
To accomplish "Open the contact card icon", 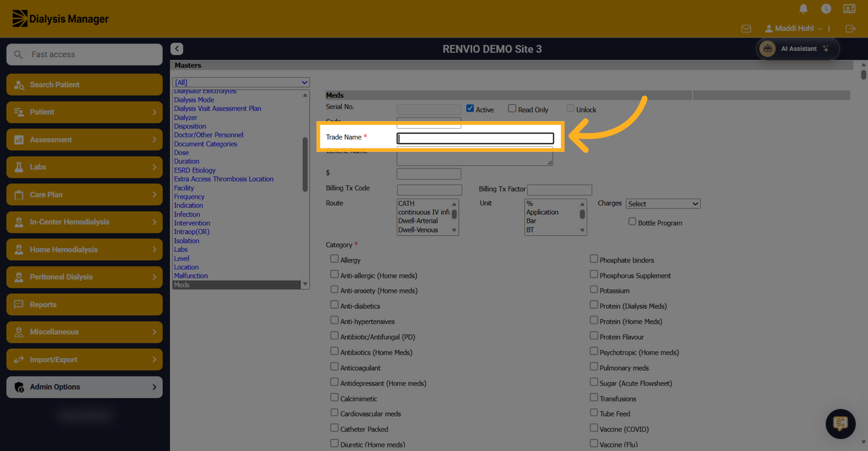I will tap(849, 9).
